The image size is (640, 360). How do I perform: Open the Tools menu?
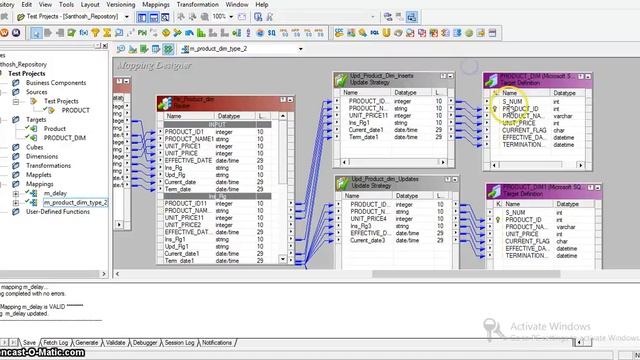(x=66, y=4)
